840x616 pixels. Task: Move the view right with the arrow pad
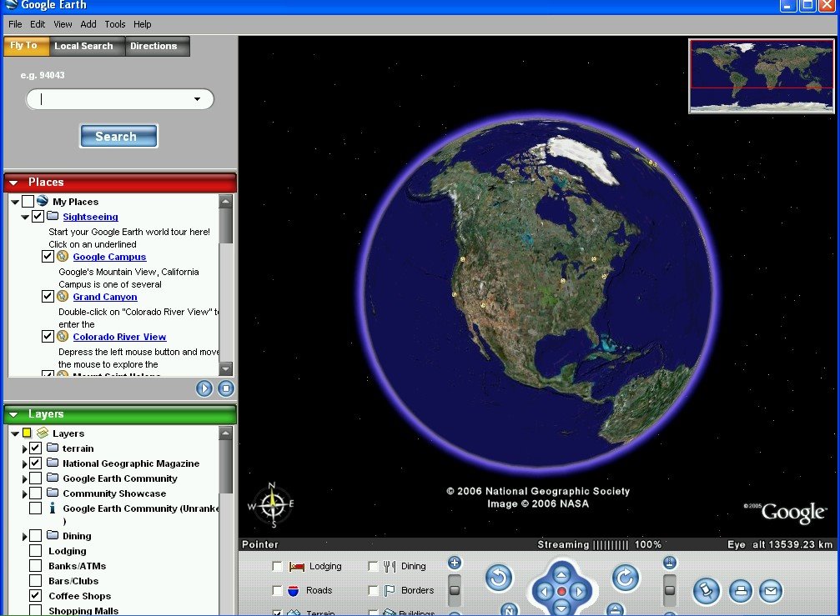tap(578, 591)
